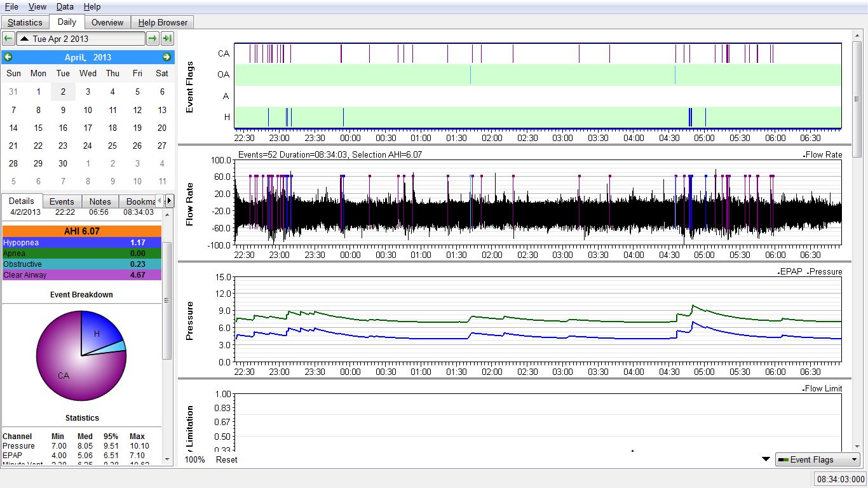Open the Data menu
Image resolution: width=868 pixels, height=488 pixels.
65,6
